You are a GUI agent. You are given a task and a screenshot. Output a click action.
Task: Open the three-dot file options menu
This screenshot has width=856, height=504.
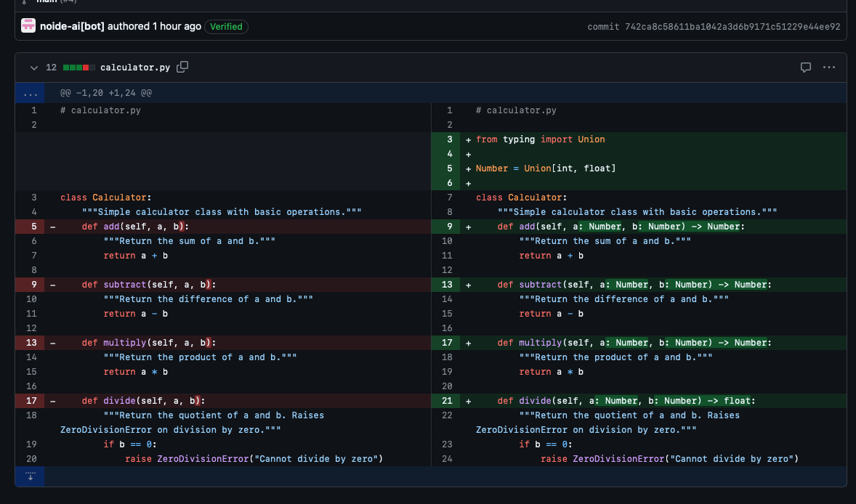pos(828,67)
